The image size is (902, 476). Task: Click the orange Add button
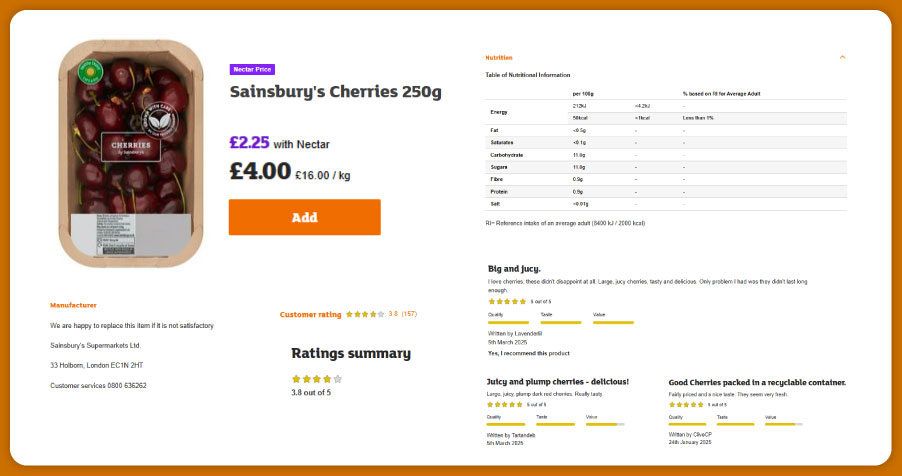pos(304,217)
